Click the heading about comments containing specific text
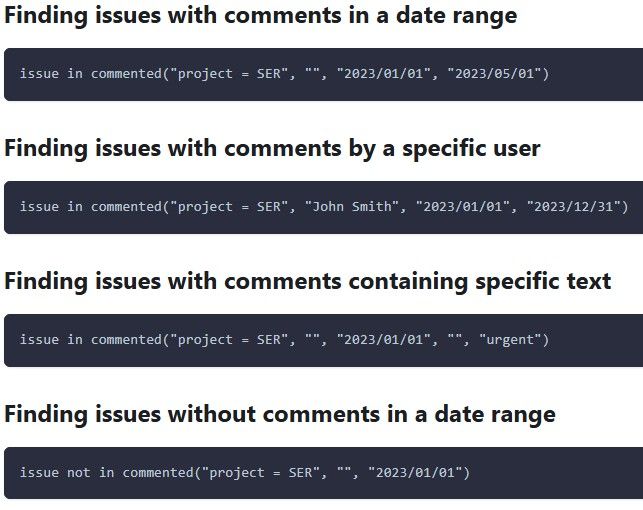The width and height of the screenshot is (643, 510). pyautogui.click(x=308, y=282)
